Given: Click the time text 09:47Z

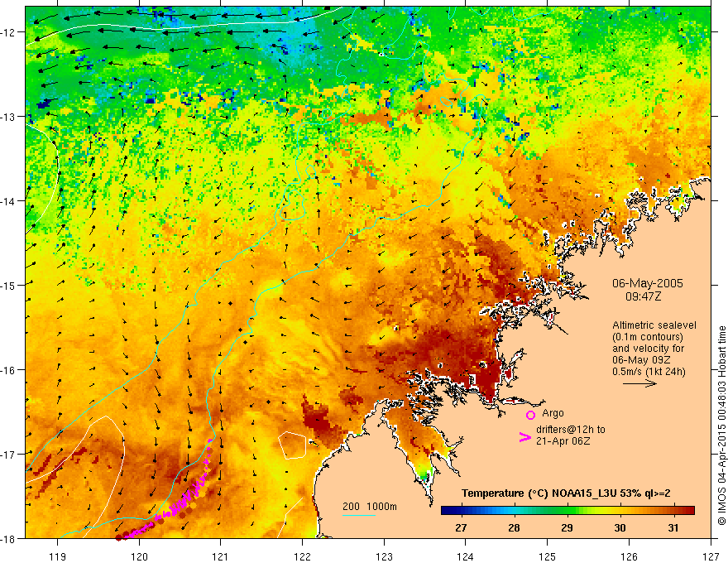Looking at the screenshot, I should coord(643,296).
